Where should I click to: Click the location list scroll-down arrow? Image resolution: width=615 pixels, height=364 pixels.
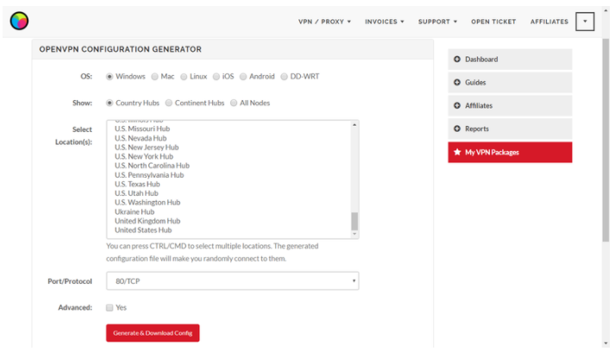tap(355, 234)
